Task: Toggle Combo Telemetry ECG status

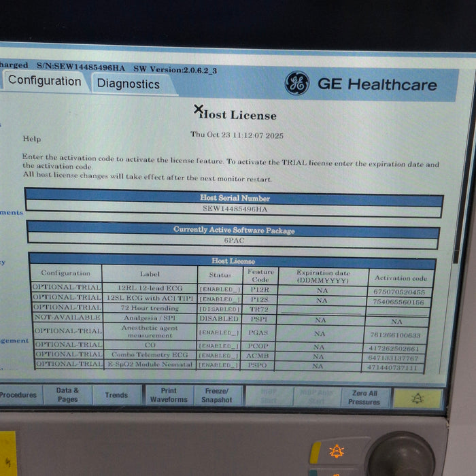Action: pos(219,355)
